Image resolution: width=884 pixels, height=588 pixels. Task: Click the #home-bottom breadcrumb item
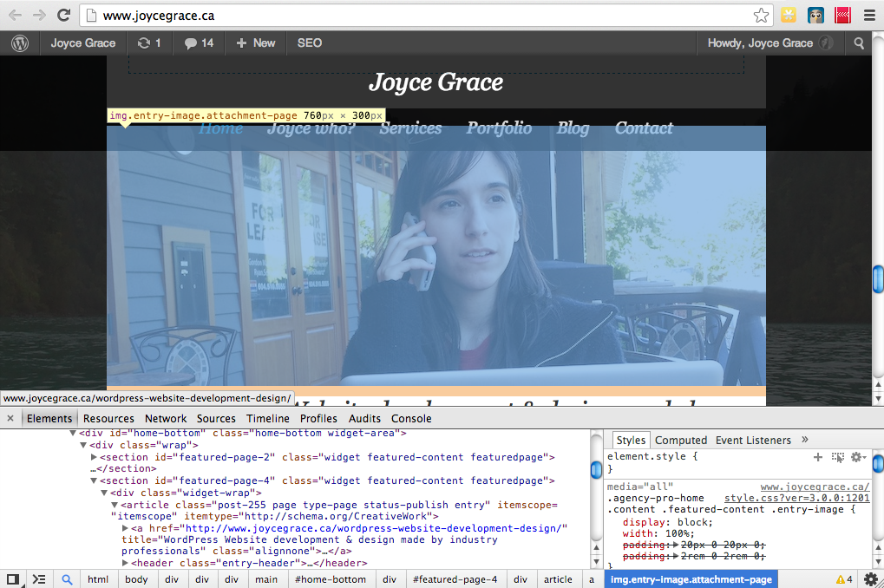330,579
